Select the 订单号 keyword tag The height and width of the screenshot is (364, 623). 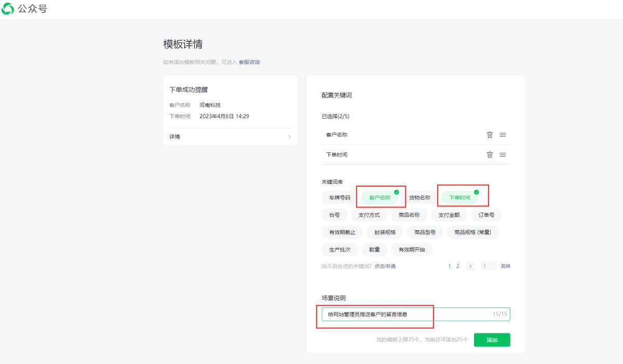tap(486, 215)
